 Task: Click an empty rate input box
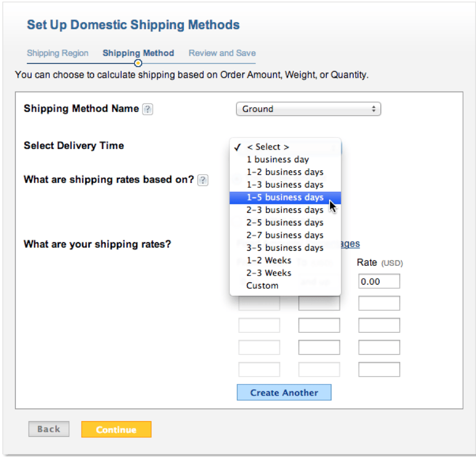pos(379,325)
